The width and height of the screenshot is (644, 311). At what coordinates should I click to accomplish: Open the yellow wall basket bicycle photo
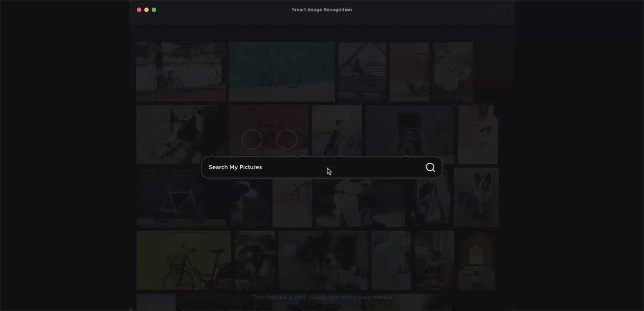[x=183, y=260]
